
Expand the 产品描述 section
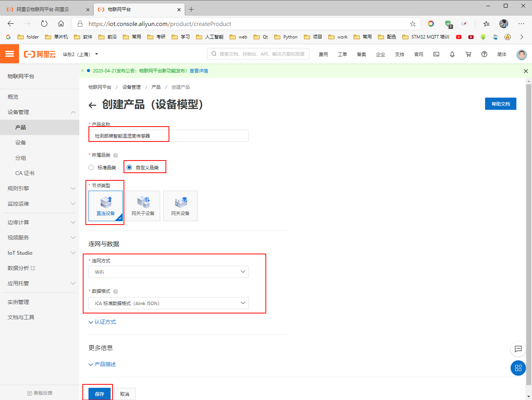click(x=102, y=365)
